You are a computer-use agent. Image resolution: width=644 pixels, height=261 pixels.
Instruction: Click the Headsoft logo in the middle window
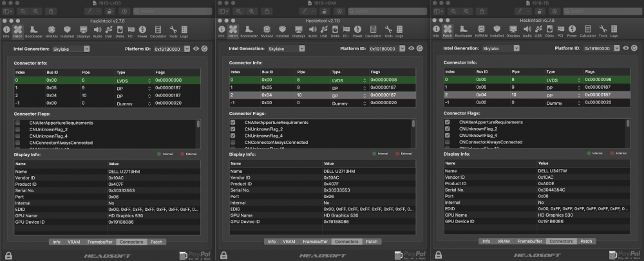point(322,256)
